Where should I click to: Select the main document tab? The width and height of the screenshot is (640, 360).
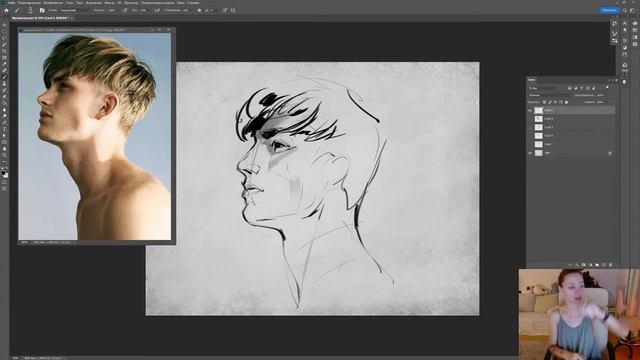(40, 18)
